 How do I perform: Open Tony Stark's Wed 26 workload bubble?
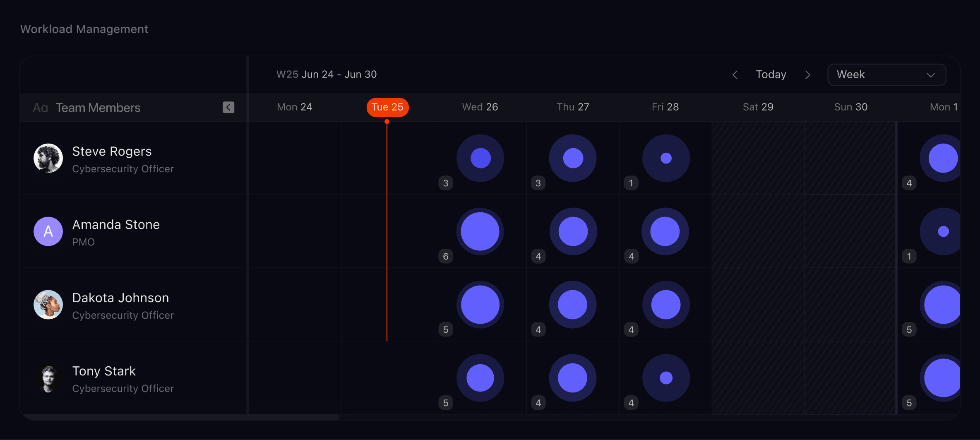480,378
